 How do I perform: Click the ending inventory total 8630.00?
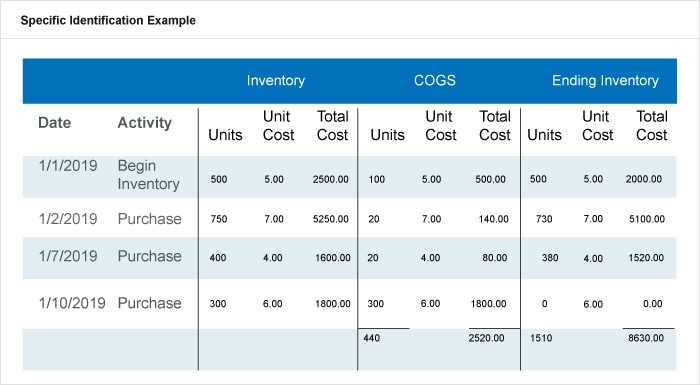click(x=646, y=338)
